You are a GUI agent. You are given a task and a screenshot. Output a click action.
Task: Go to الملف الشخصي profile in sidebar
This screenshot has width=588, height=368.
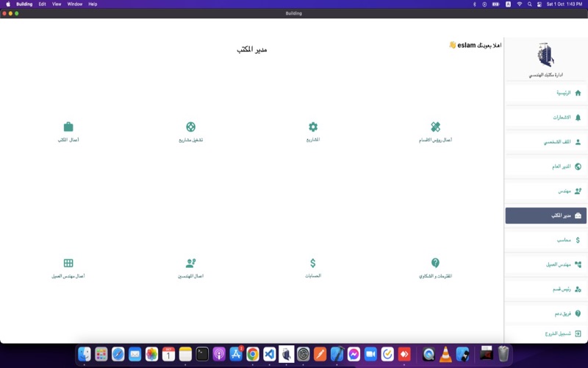[545, 142]
